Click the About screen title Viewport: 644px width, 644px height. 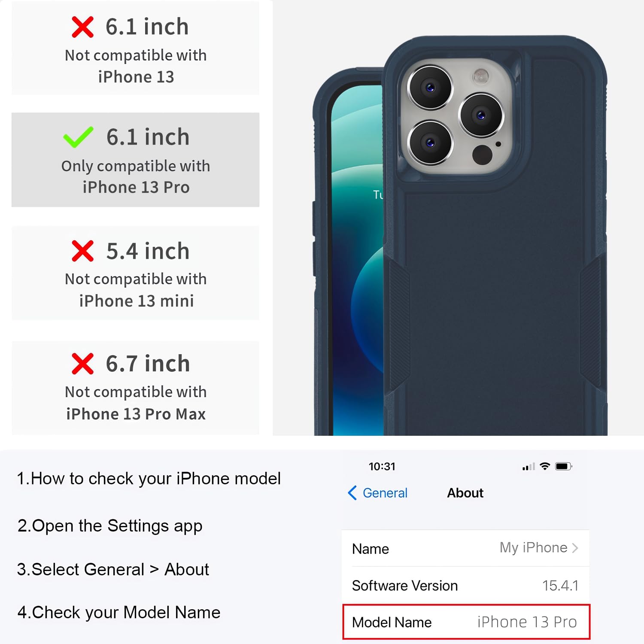point(465,493)
